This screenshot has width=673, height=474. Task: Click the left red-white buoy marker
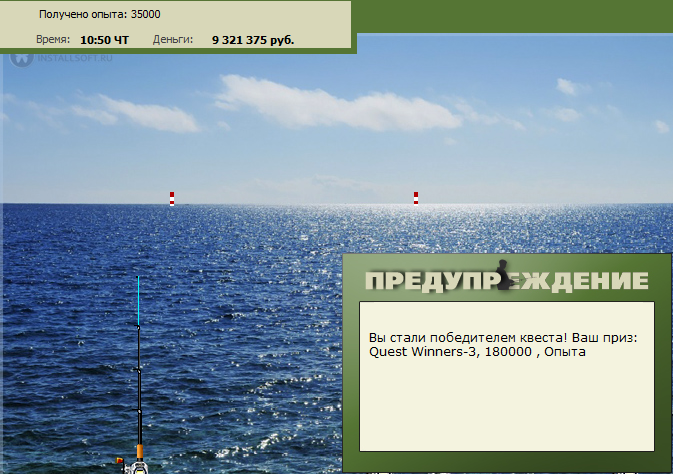pos(172,199)
